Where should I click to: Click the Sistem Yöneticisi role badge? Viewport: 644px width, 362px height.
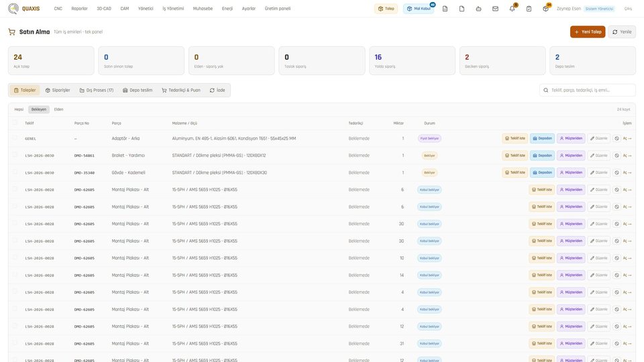599,9
